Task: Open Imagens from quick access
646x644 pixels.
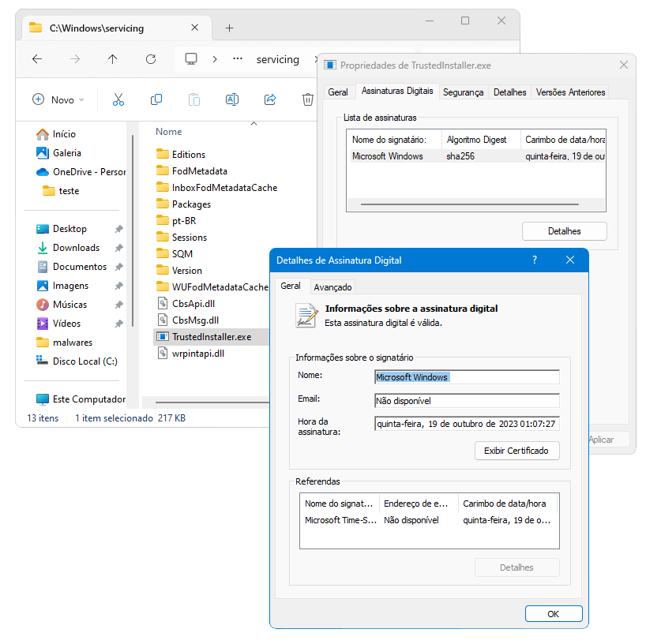Action: [62, 286]
